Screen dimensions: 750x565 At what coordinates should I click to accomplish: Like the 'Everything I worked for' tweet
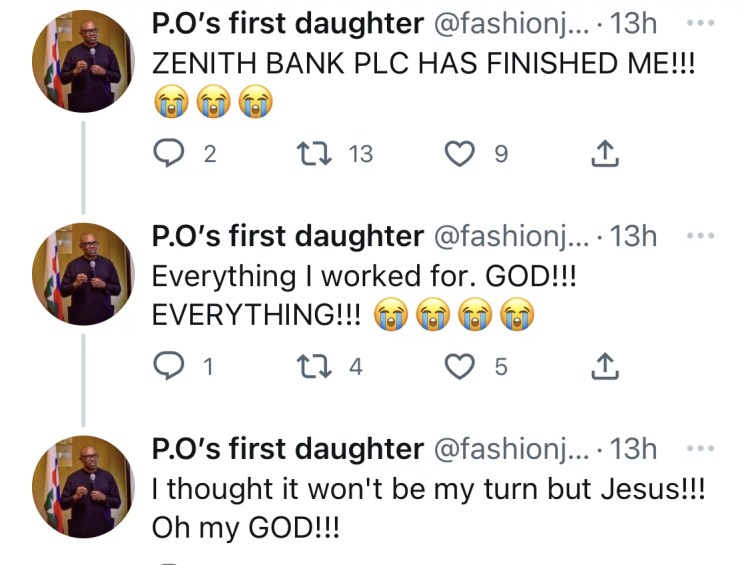click(459, 367)
